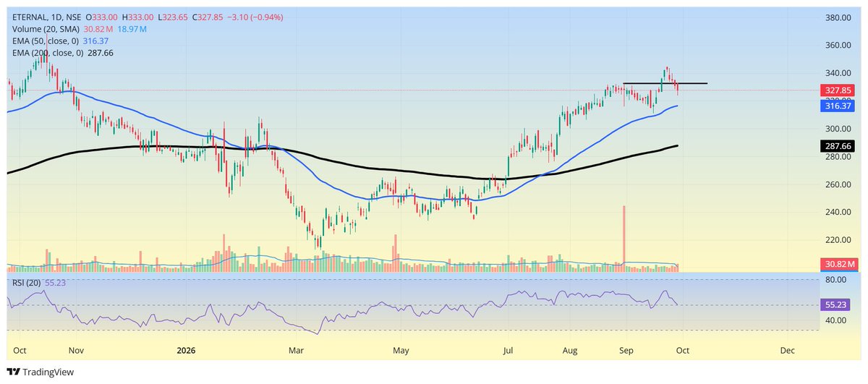
Task: Click the 240.00 price axis label
Action: coord(839,212)
